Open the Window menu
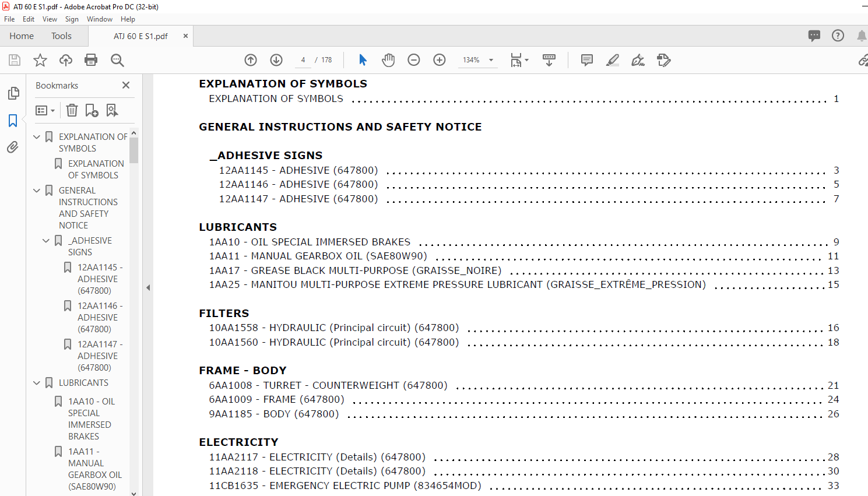This screenshot has width=868, height=496. click(x=100, y=19)
